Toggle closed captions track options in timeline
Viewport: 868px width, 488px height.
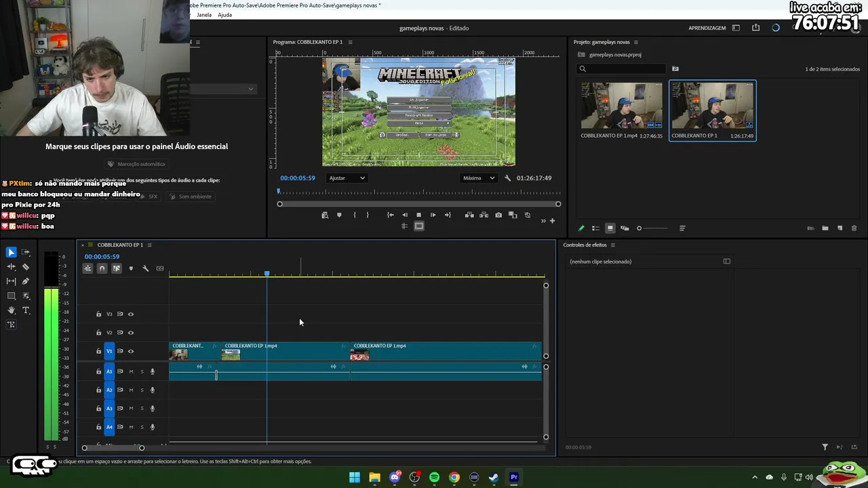click(160, 268)
